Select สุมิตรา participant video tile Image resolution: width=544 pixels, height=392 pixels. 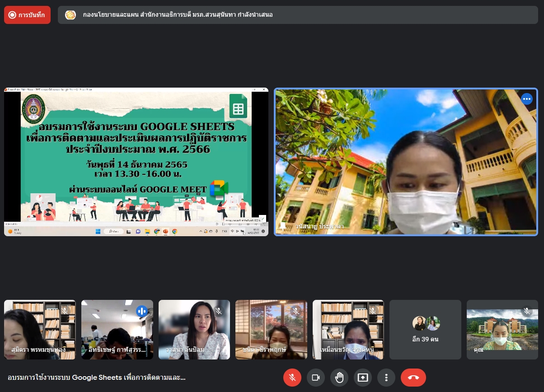coord(40,330)
